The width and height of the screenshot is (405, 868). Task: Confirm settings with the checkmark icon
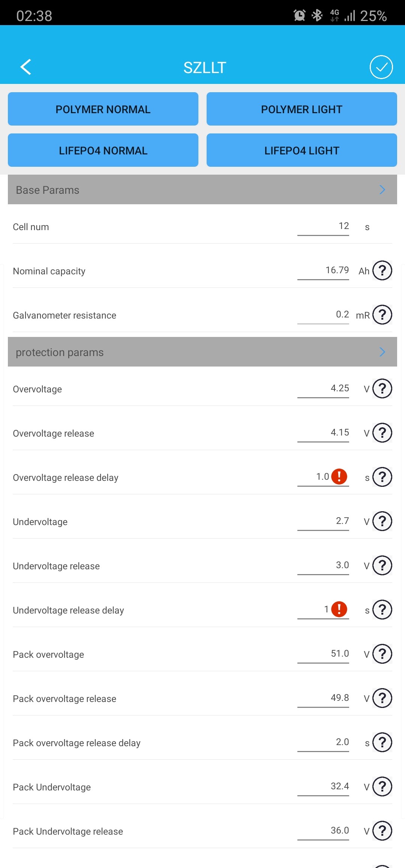click(381, 67)
